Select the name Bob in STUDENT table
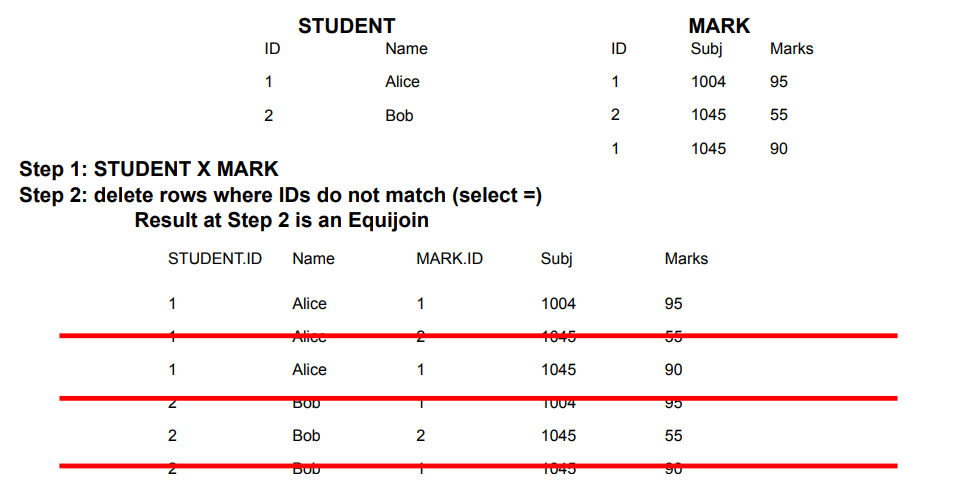This screenshot has width=970, height=480. tap(399, 116)
